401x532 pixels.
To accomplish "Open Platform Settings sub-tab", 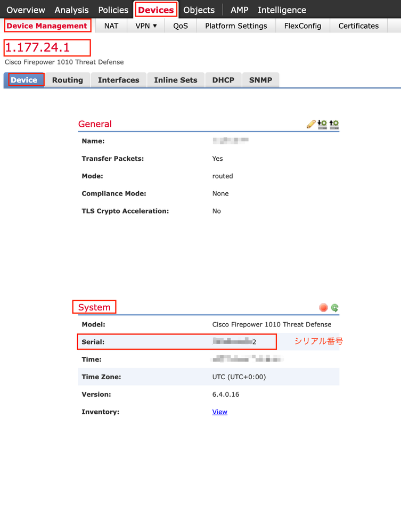I will tap(236, 26).
